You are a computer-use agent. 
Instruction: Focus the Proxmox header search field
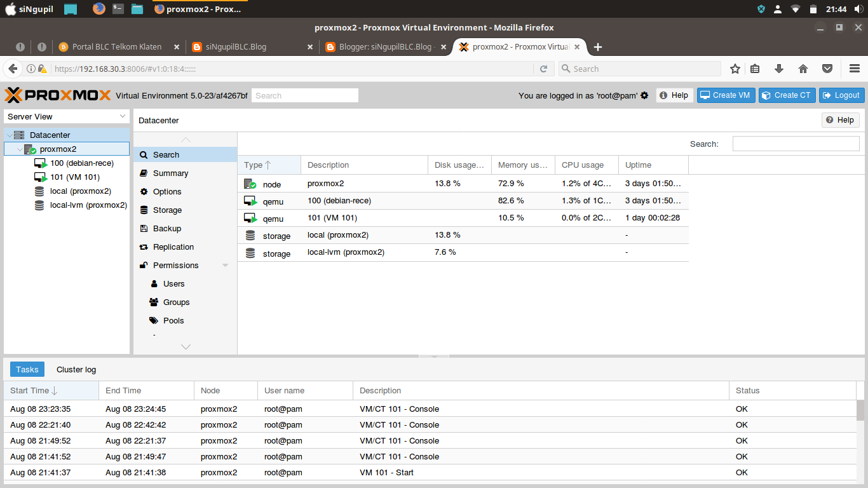pyautogui.click(x=305, y=95)
